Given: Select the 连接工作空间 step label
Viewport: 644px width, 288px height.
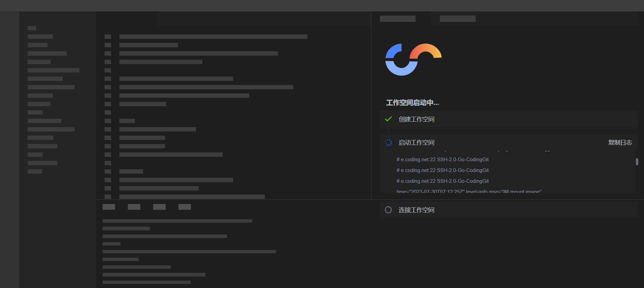Looking at the screenshot, I should (x=416, y=210).
